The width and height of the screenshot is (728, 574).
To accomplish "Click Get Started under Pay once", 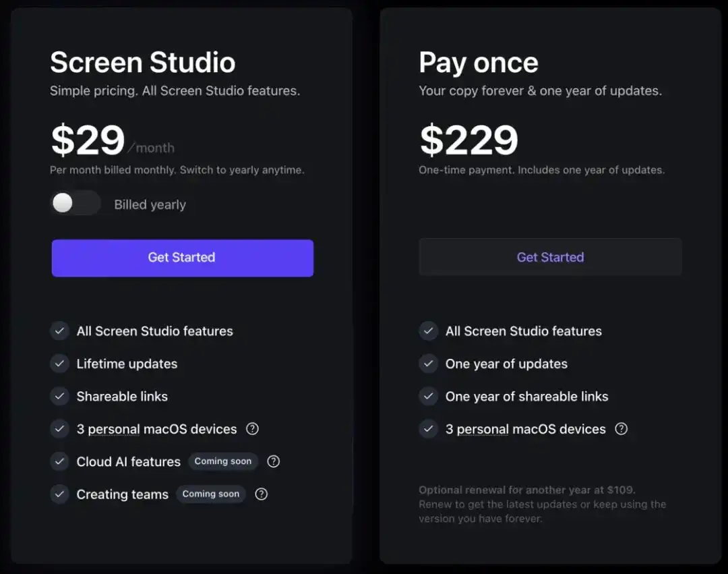I will tap(550, 257).
